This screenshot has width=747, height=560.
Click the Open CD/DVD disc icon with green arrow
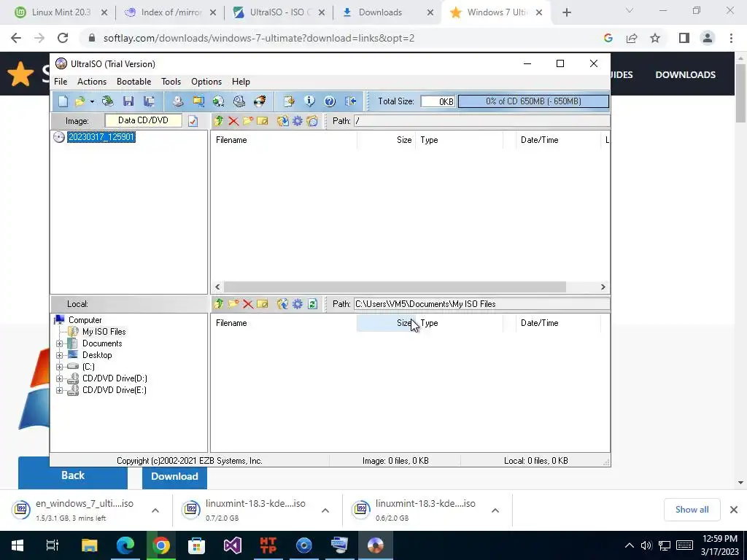[108, 101]
